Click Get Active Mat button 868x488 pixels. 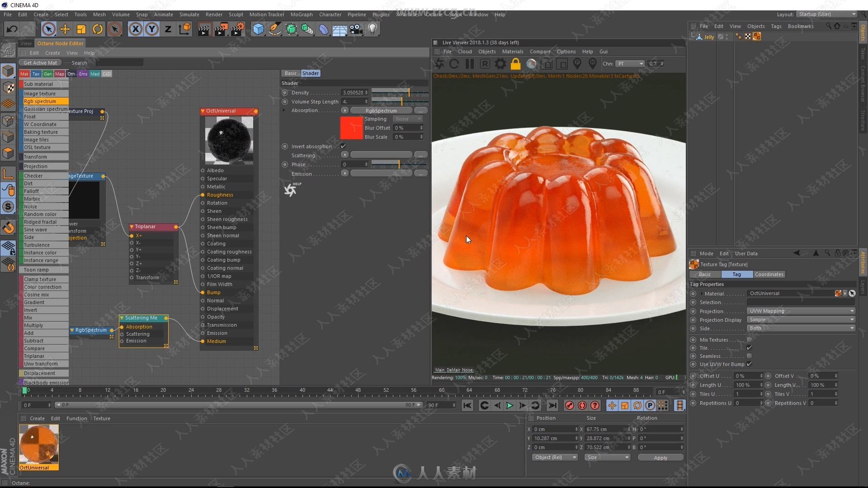click(x=40, y=62)
